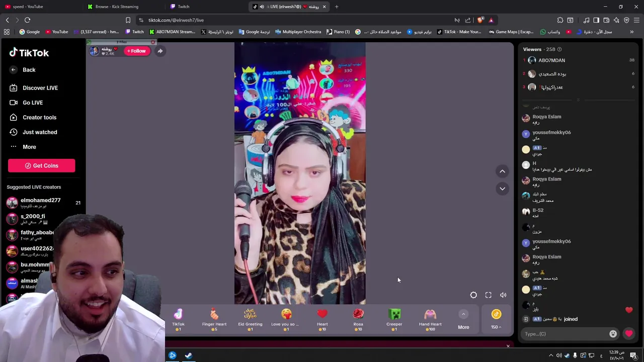Mute the live stream volume

503,295
